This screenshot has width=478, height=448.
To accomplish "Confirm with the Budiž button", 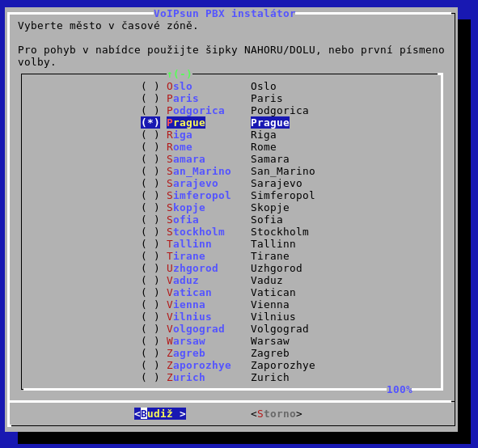I will [160, 414].
